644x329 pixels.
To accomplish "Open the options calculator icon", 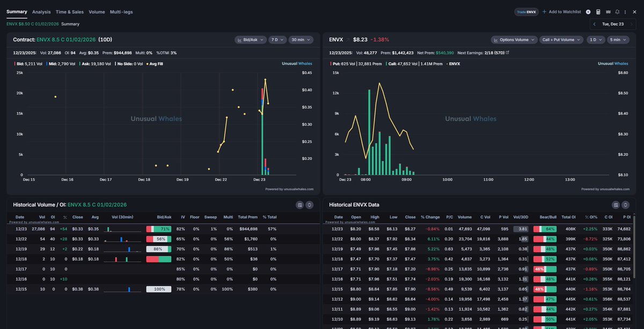I will click(598, 12).
